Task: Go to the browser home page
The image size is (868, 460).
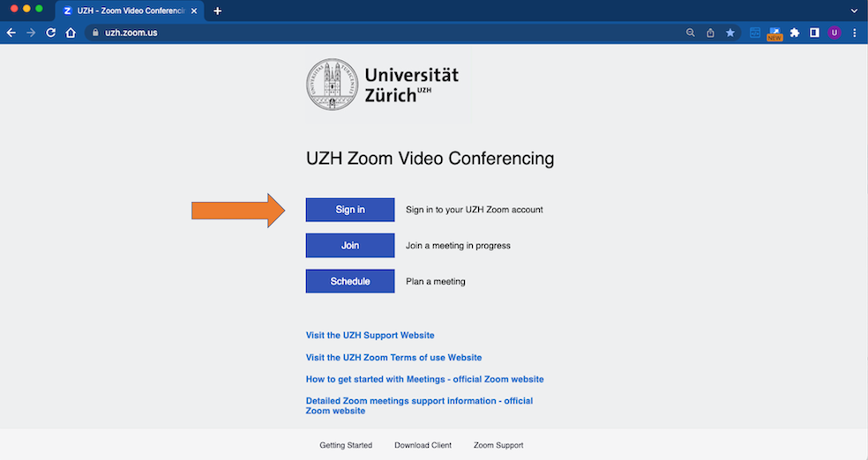Action: click(71, 33)
